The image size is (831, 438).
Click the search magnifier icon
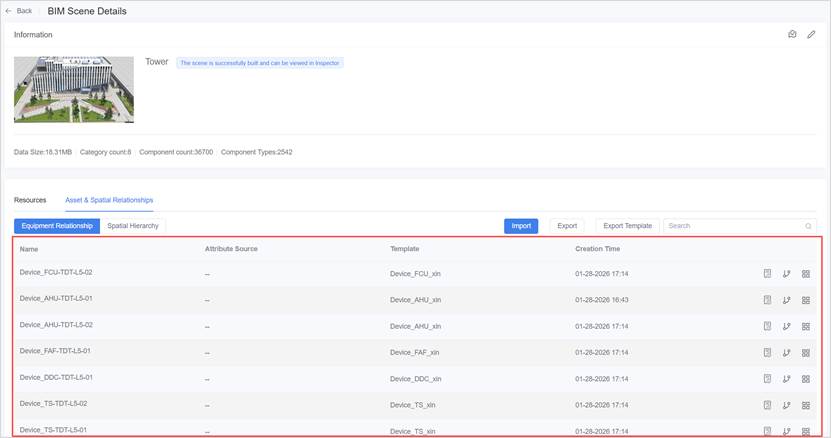click(x=809, y=226)
